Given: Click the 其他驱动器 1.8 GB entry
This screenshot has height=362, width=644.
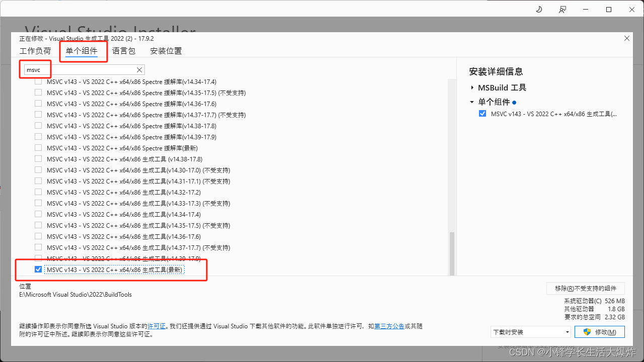Looking at the screenshot, I should coord(595,309).
